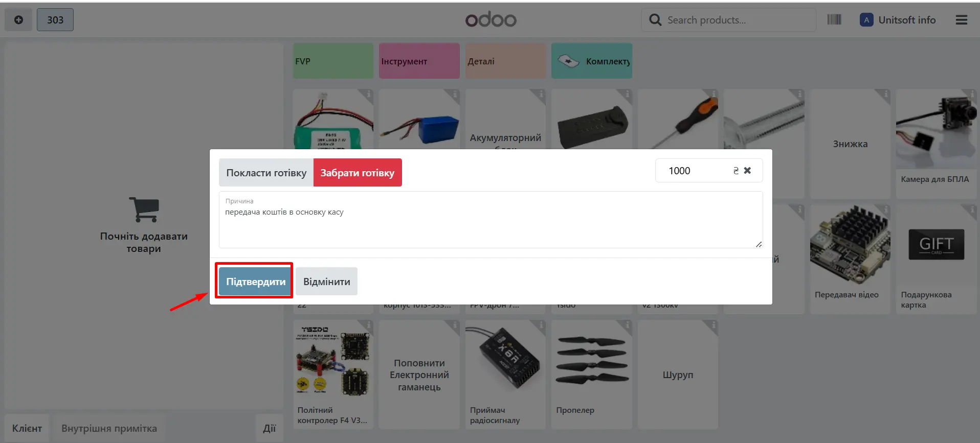Open the hamburger menu in top bar
Screen dimensions: 980x443
[961, 20]
